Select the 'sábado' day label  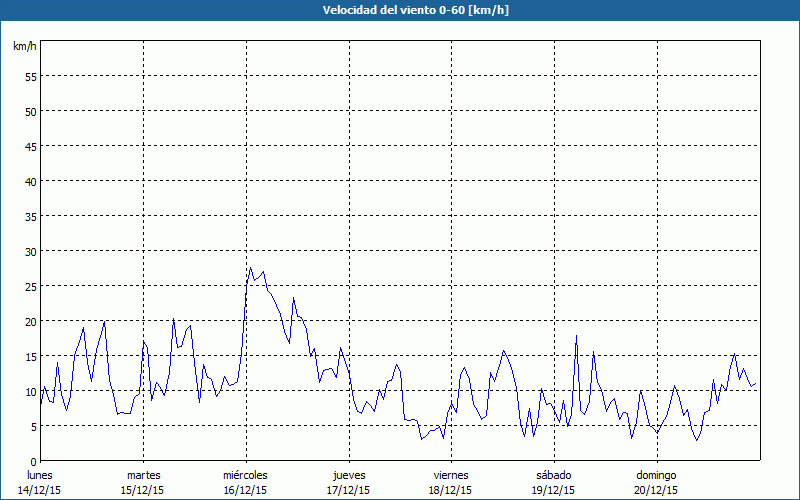point(553,475)
